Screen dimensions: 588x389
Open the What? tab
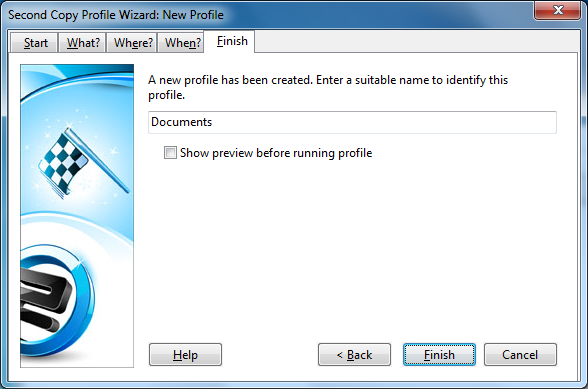(83, 43)
